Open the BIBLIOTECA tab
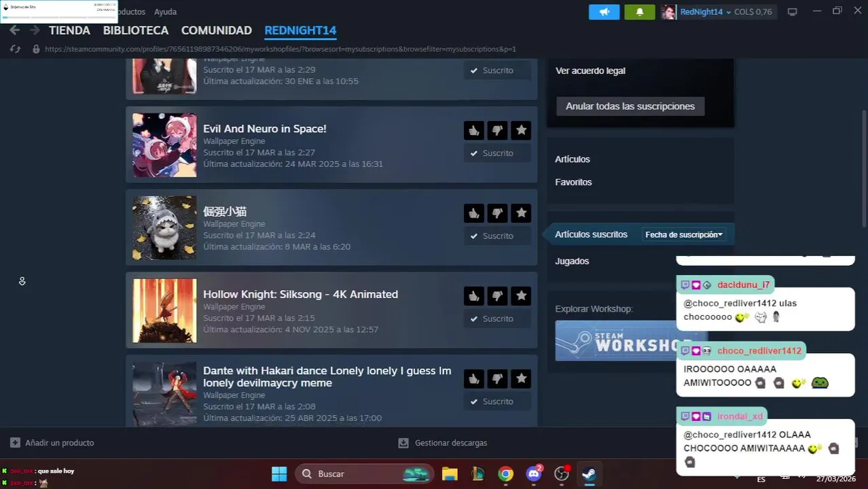Image resolution: width=868 pixels, height=489 pixels. [x=136, y=31]
